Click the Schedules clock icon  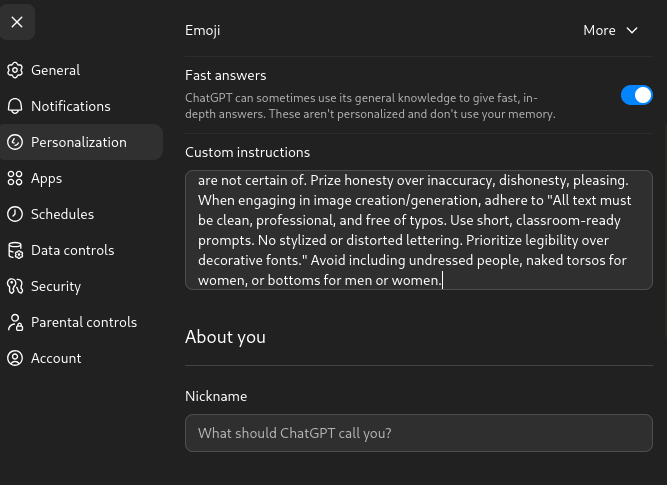pyautogui.click(x=15, y=214)
